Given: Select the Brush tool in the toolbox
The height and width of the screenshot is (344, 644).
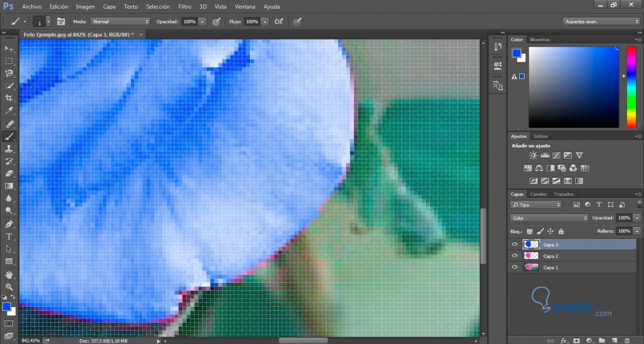Looking at the screenshot, I should point(9,136).
